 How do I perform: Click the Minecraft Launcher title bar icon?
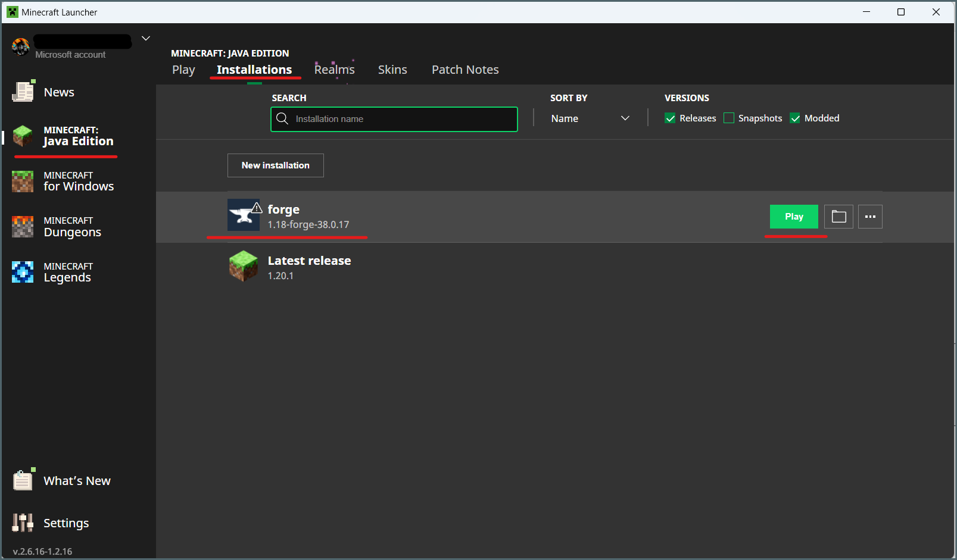[12, 12]
